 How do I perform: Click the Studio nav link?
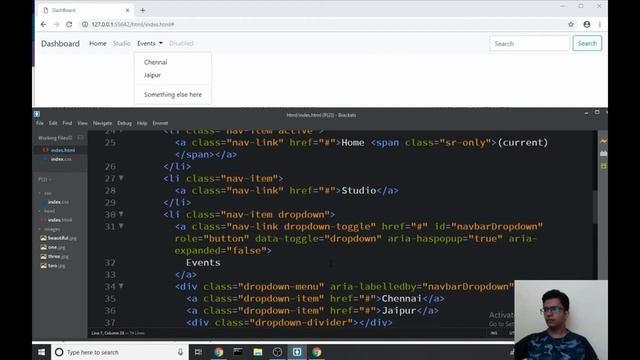[x=122, y=43]
